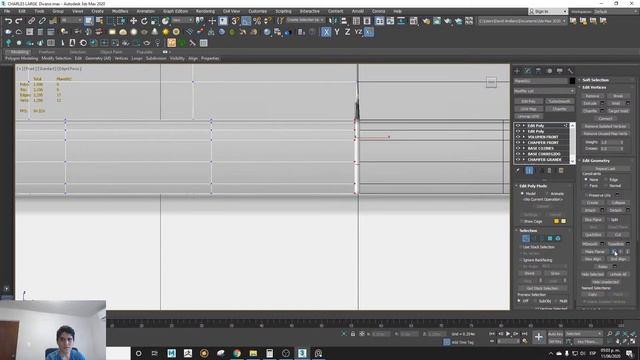Open the Sign In dropdown
Screen dimensions: 640x360
click(x=548, y=11)
